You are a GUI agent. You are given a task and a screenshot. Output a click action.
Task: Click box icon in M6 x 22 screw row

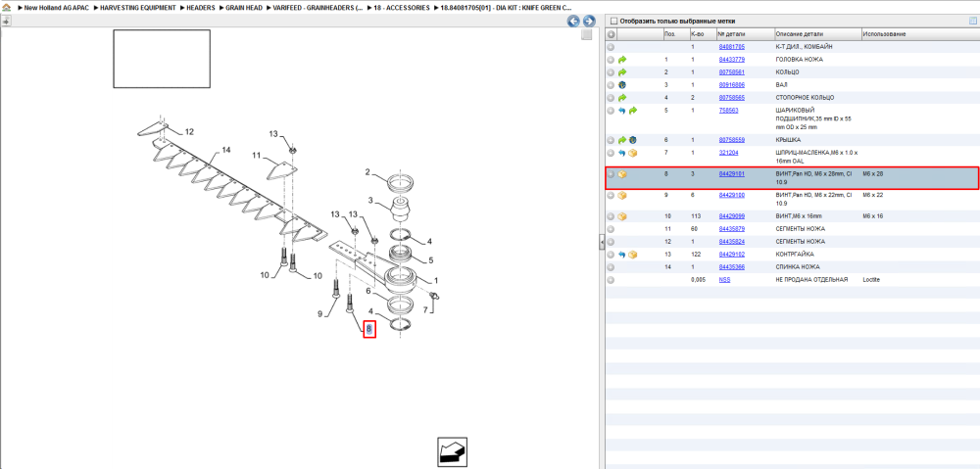tap(622, 196)
